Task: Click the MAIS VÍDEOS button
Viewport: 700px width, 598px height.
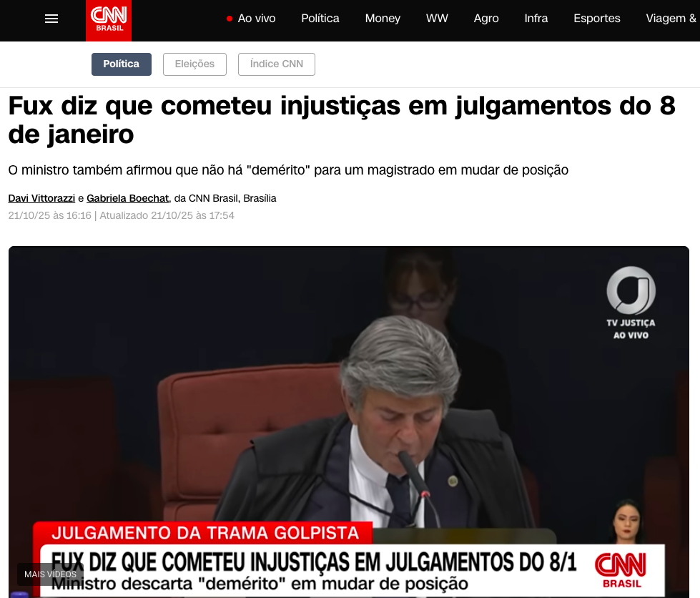Action: click(x=51, y=574)
